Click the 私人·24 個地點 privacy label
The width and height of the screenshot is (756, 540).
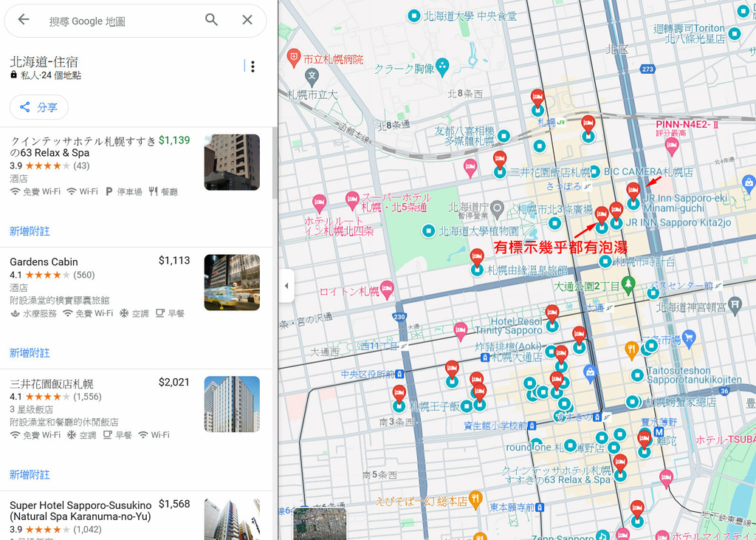pos(50,75)
